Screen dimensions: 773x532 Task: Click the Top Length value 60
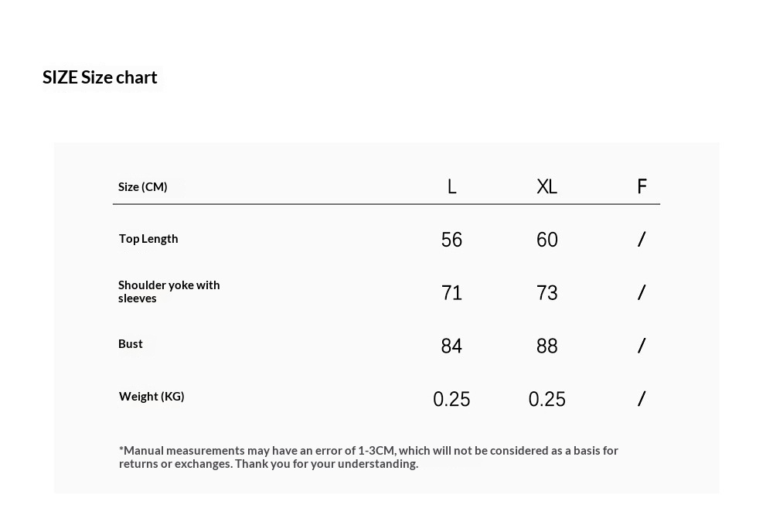click(547, 240)
